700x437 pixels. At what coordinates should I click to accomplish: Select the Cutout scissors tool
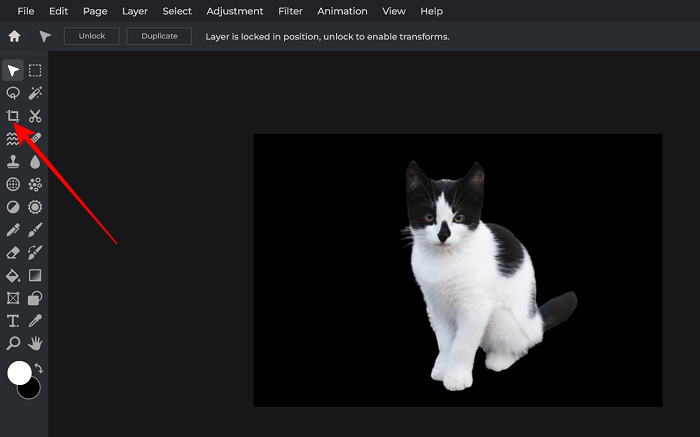pyautogui.click(x=35, y=116)
